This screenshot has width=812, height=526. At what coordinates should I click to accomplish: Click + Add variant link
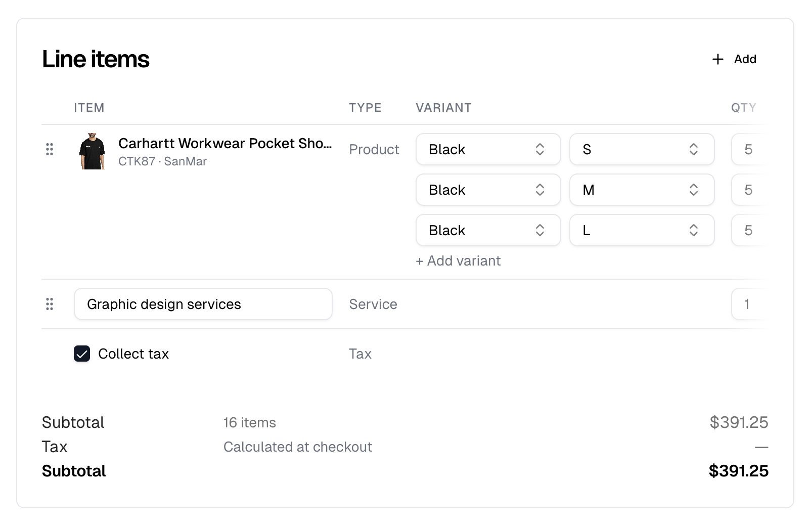[x=458, y=260]
